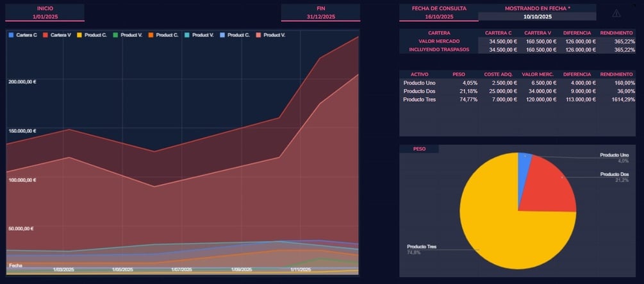The width and height of the screenshot is (644, 284).
Task: Click the Fecha axis label
Action: coord(15,265)
